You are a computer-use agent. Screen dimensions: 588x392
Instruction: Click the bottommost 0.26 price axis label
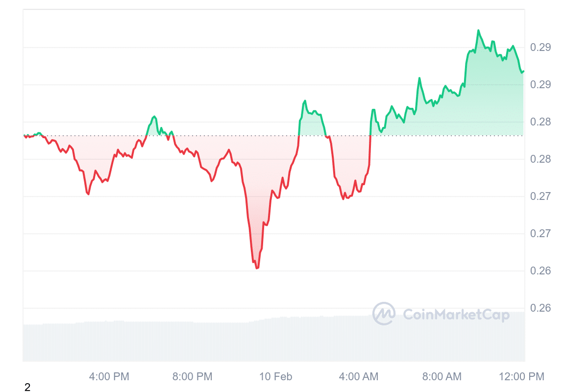[x=540, y=308]
